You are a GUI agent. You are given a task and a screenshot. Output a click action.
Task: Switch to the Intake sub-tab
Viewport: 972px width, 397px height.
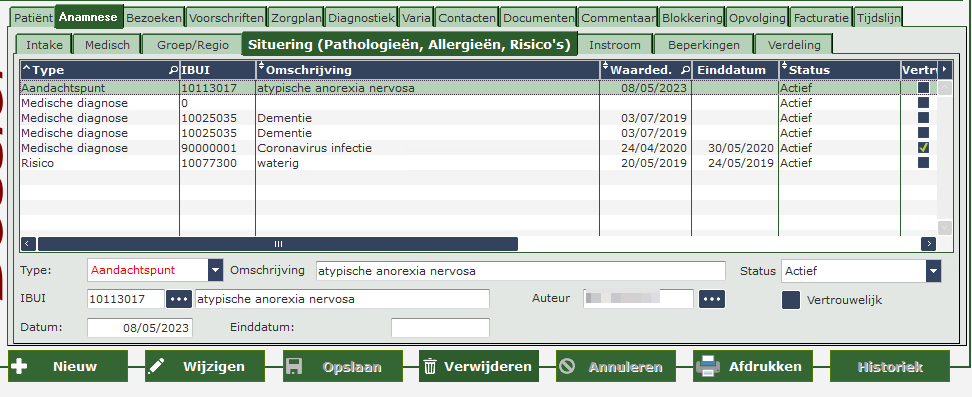[x=44, y=45]
